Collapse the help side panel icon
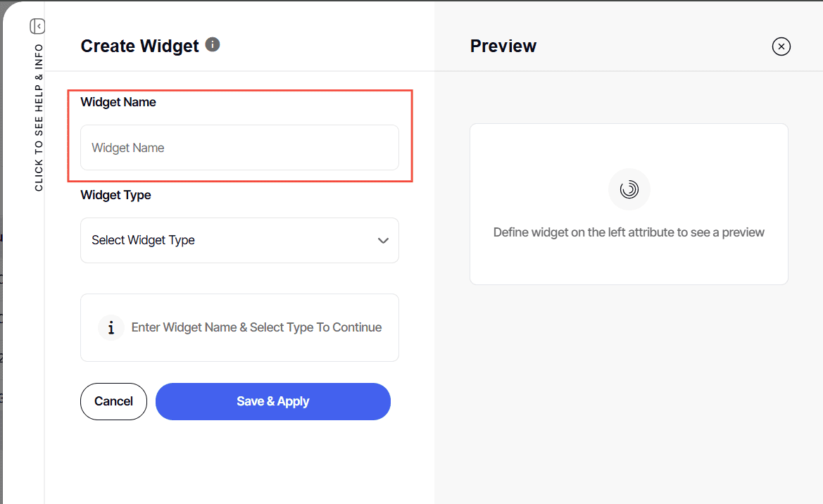 point(37,26)
